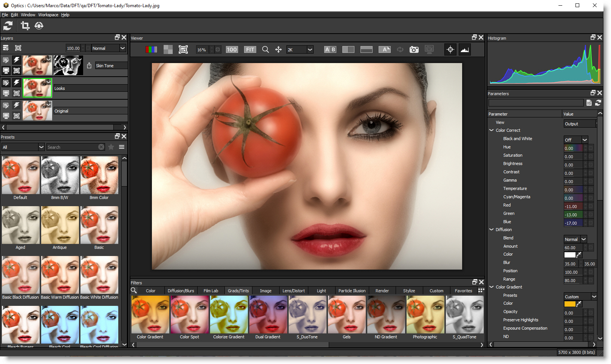Screen dimensions: 611x364
Task: Click the favorites star icon in Presets panel
Action: pos(111,147)
